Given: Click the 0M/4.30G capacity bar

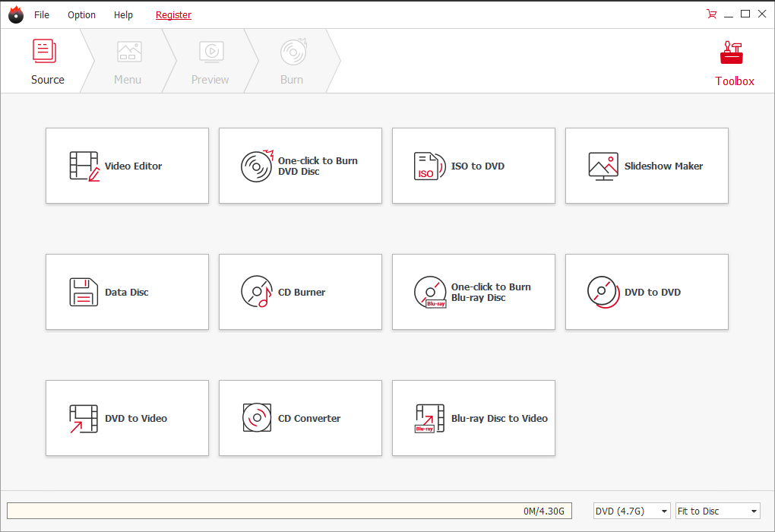Looking at the screenshot, I should point(289,511).
